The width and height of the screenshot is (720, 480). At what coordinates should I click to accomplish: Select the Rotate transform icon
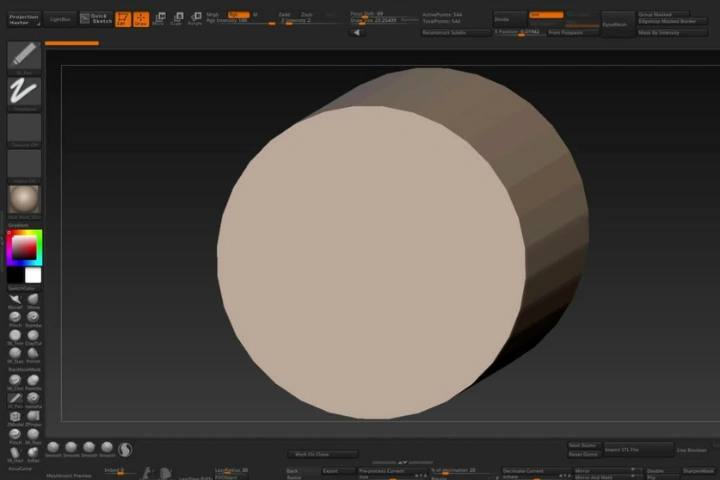pos(195,19)
